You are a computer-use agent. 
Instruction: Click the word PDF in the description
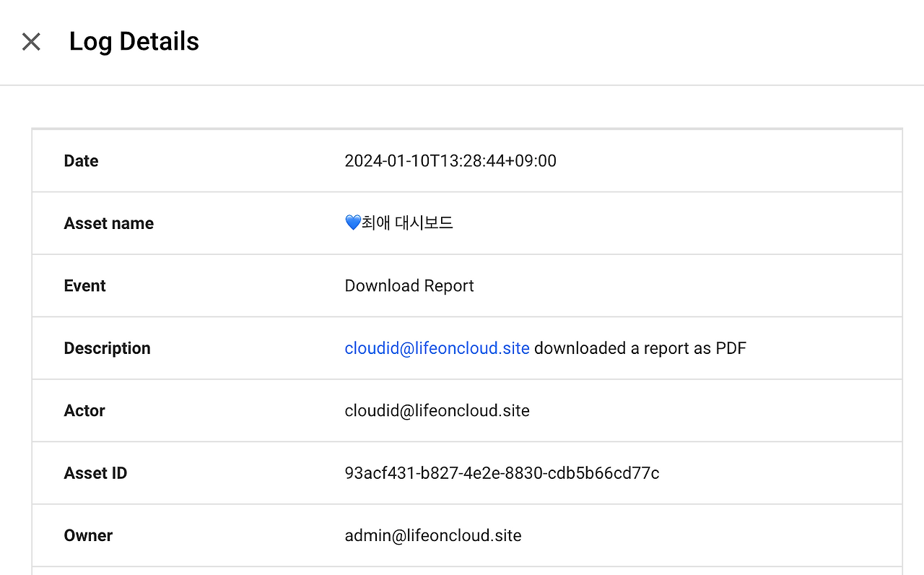tap(731, 348)
